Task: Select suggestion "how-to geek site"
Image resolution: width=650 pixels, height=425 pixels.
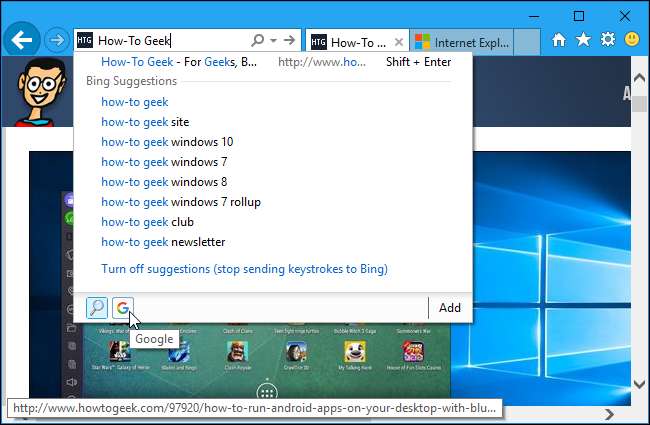Action: pos(145,122)
